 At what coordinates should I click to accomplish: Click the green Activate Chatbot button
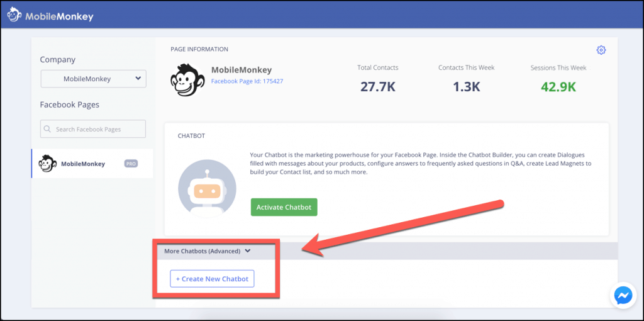point(284,207)
